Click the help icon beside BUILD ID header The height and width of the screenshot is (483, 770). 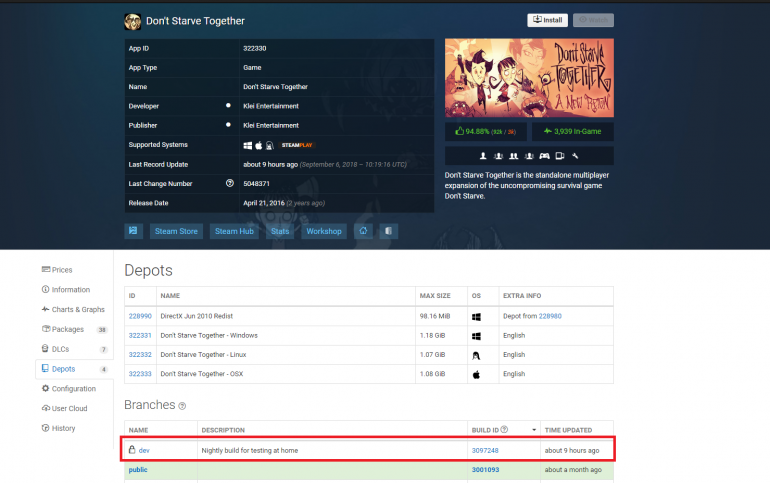pyautogui.click(x=504, y=429)
